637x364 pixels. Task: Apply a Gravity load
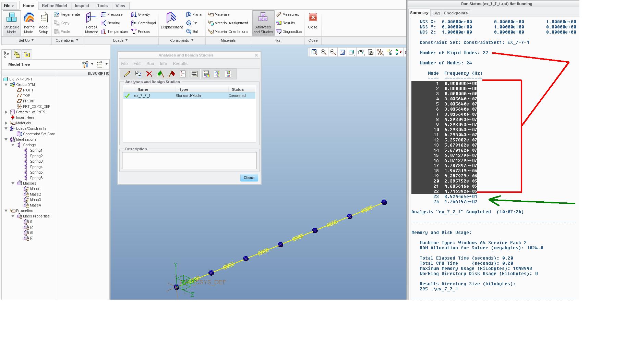coord(141,14)
